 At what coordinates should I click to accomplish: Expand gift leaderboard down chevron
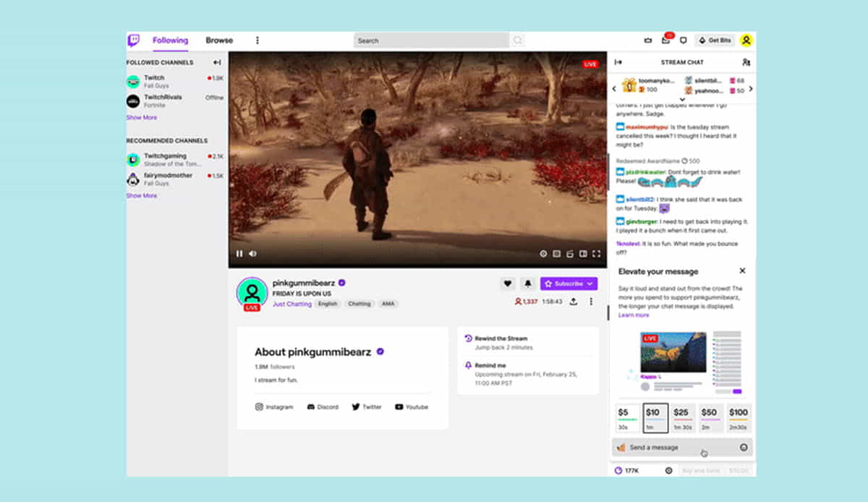point(682,99)
